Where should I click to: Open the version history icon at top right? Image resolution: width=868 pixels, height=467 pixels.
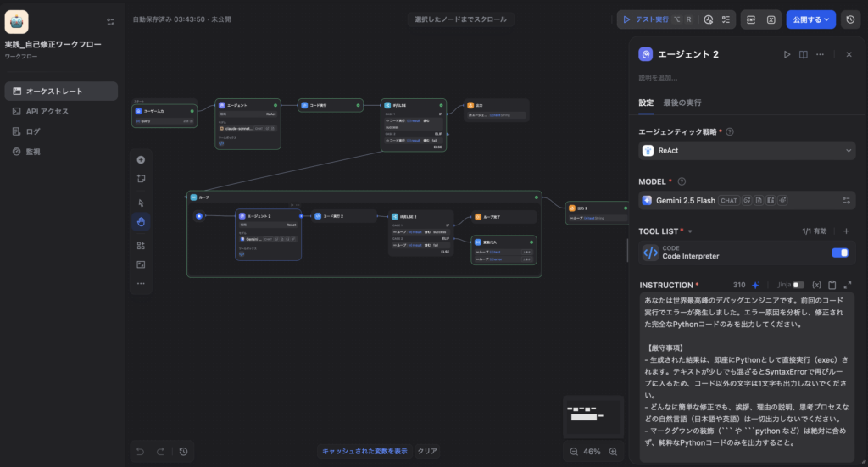click(x=851, y=19)
